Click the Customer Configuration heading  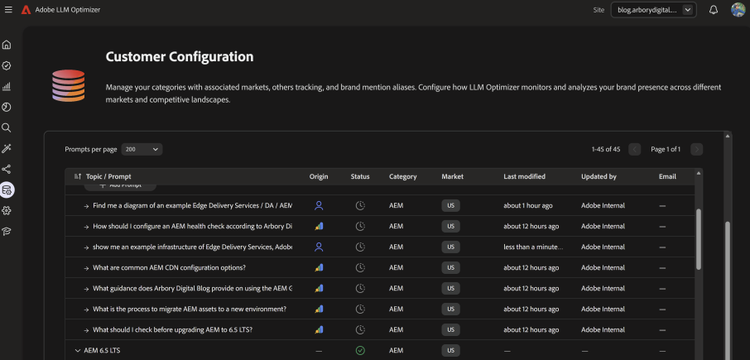click(179, 57)
